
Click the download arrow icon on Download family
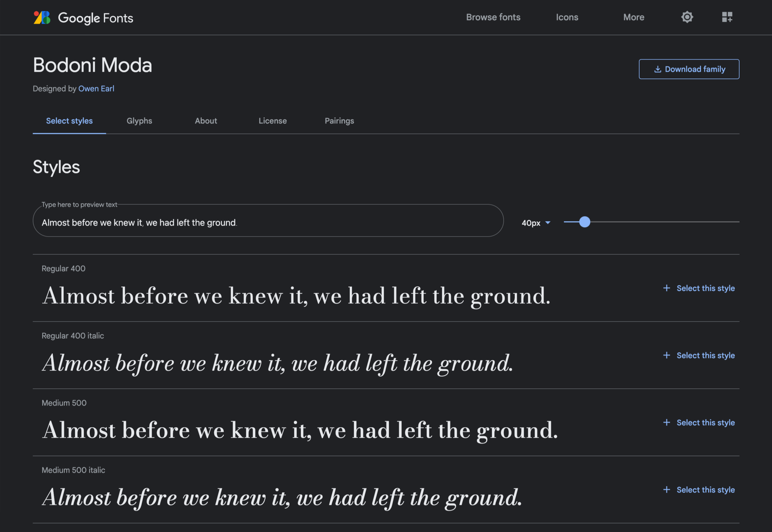(658, 69)
